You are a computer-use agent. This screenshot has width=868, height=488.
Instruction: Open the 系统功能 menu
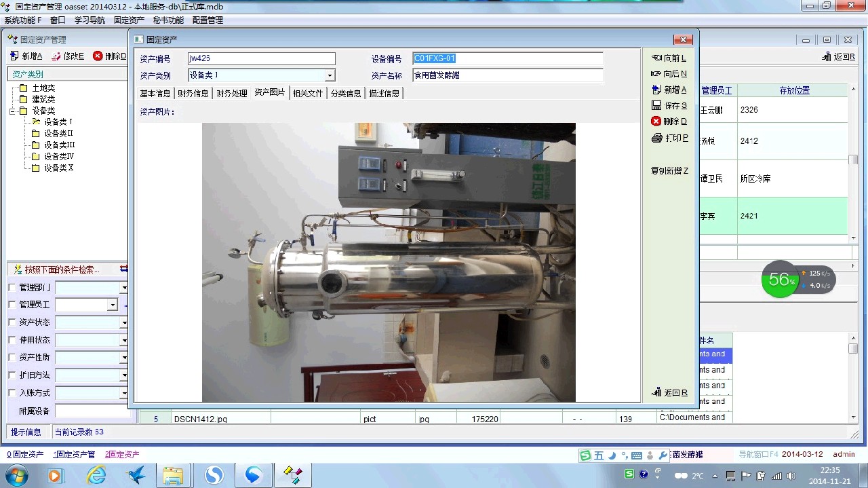coord(22,20)
